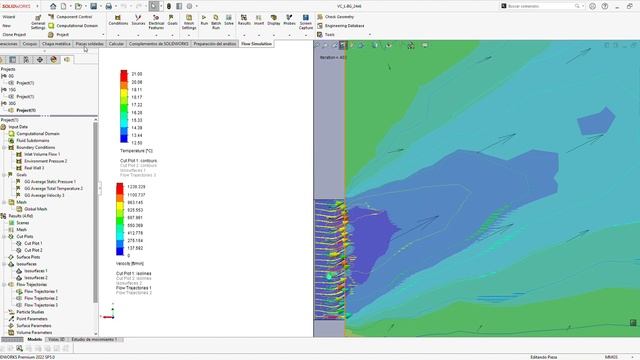Activate the Select cursor tool
Image resolution: width=640 pixels, height=360 pixels.
[x=153, y=6]
